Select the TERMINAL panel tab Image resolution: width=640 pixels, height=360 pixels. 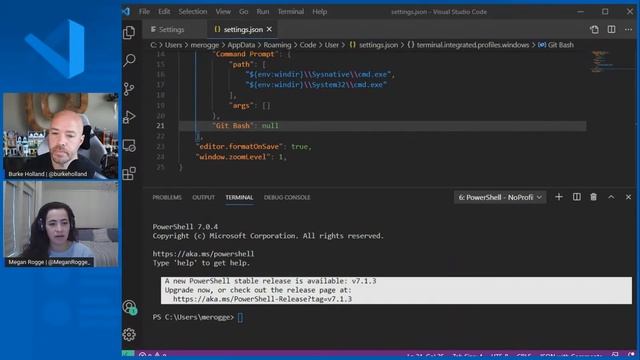click(239, 197)
